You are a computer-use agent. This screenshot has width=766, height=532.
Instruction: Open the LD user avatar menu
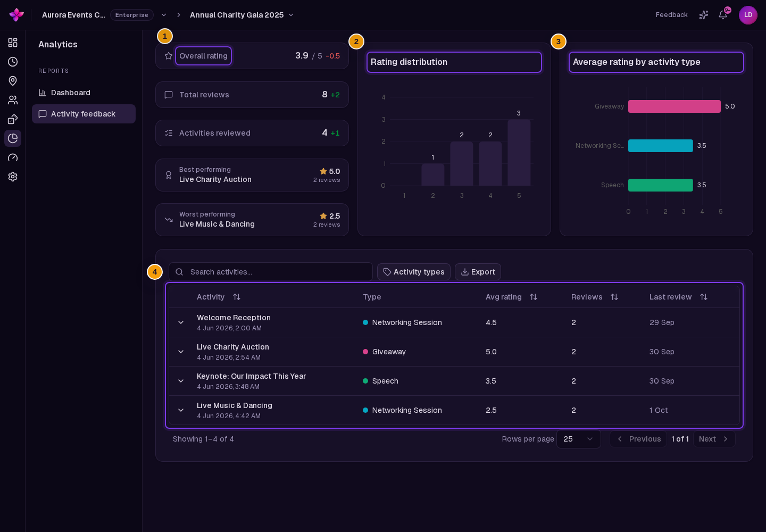(x=748, y=15)
